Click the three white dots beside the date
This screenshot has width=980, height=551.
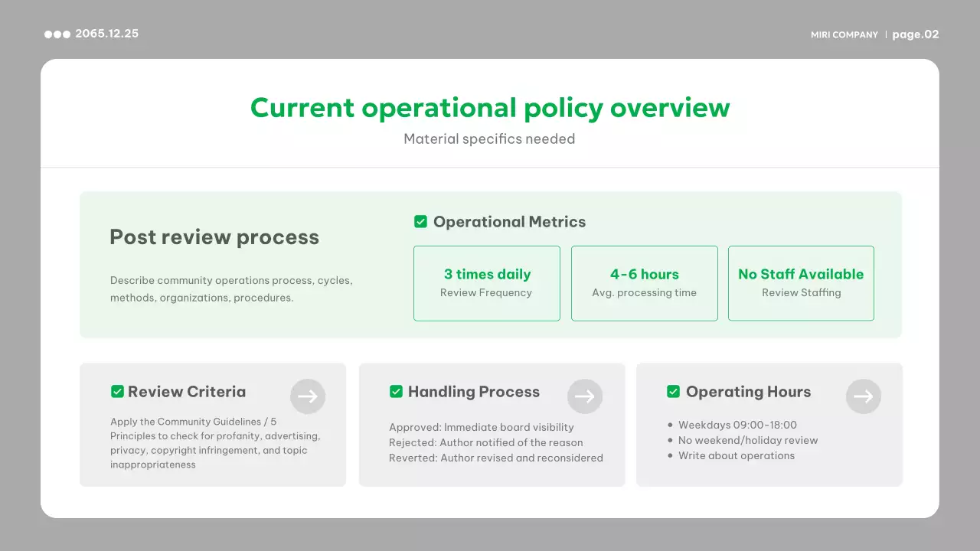[x=57, y=34]
